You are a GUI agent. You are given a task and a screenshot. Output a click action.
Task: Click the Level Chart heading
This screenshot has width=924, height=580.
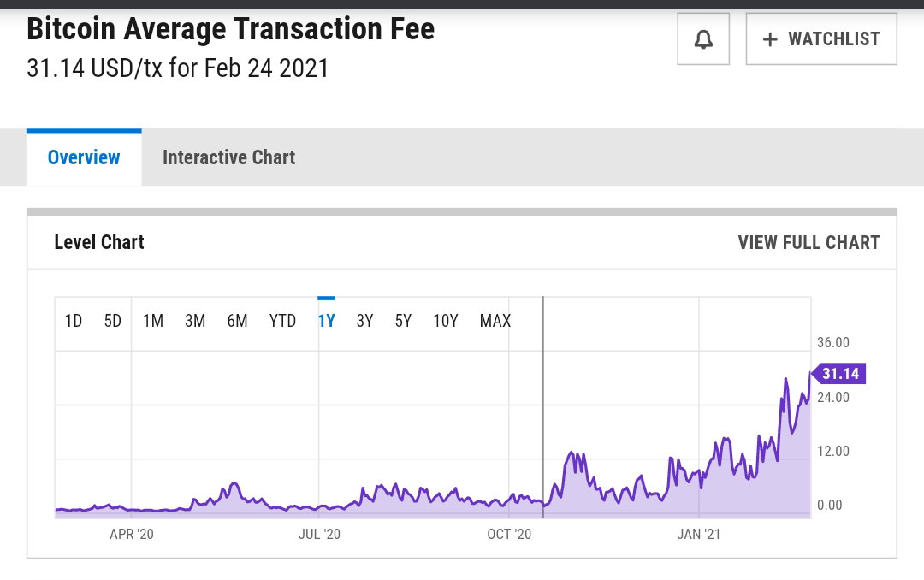(99, 241)
